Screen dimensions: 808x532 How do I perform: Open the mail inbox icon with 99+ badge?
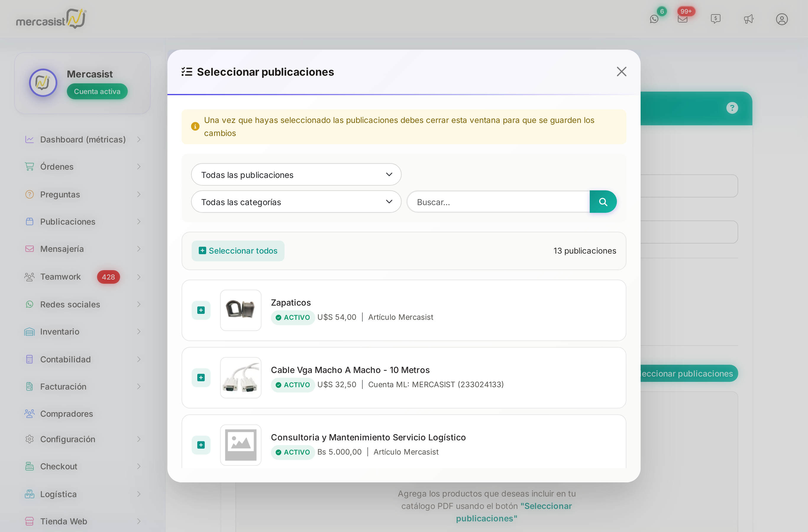[x=682, y=19]
